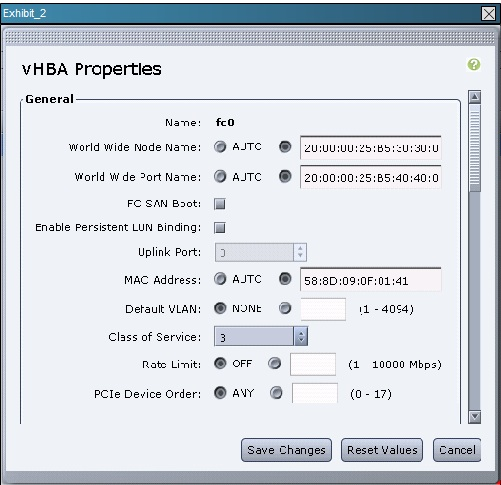The image size is (501, 485).
Task: Open the Class of Service dropdown
Action: (x=261, y=336)
